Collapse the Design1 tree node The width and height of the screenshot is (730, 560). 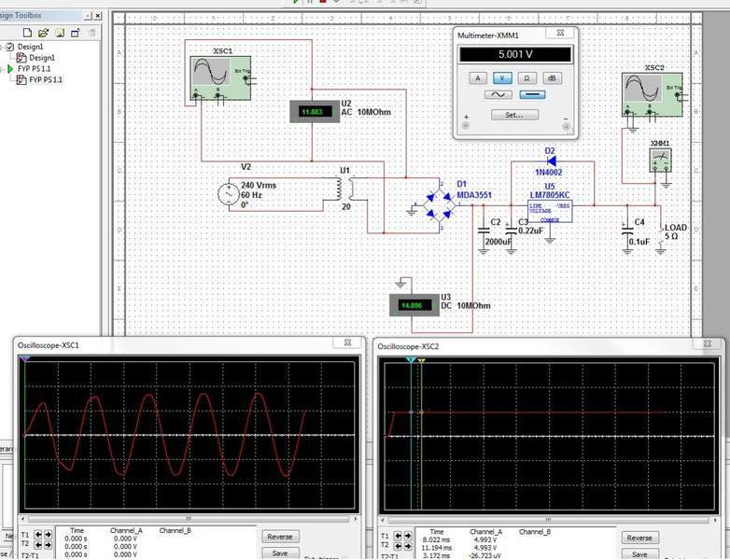tap(3, 47)
